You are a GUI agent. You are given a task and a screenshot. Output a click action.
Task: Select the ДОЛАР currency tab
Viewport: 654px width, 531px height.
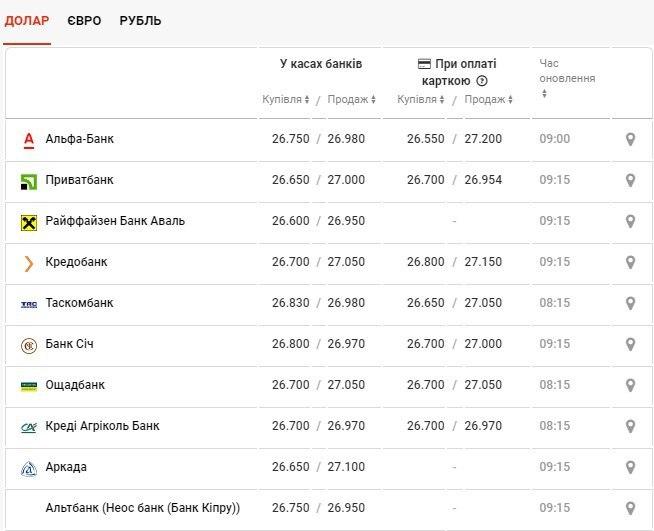pos(26,21)
